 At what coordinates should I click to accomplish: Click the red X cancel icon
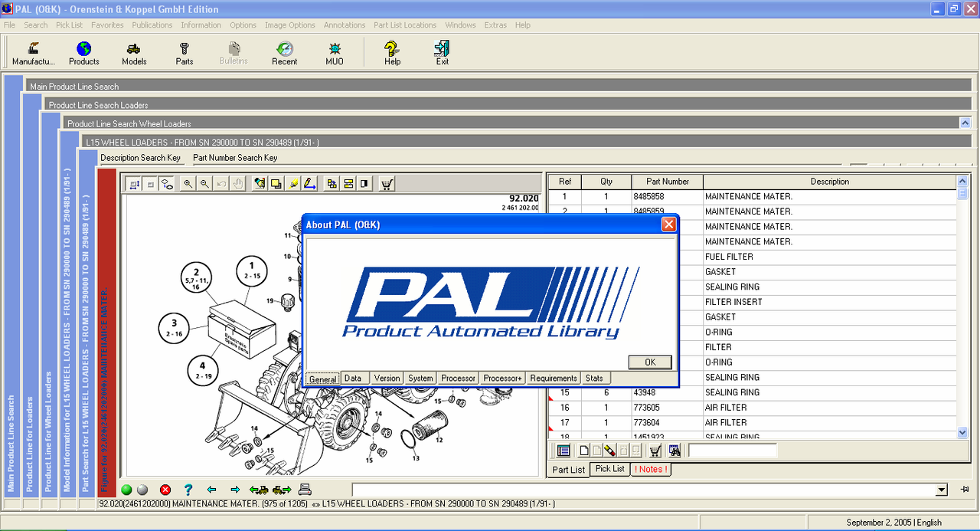point(165,490)
